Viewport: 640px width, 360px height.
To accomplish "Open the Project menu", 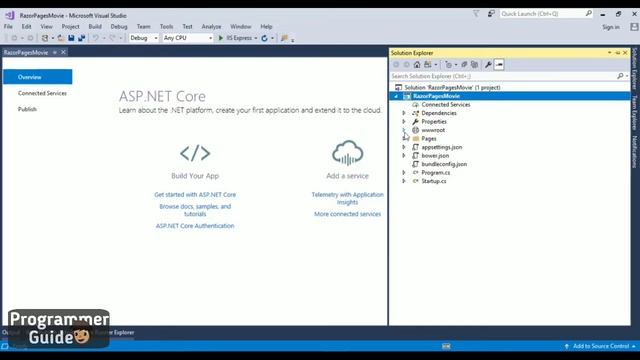I will (71, 27).
